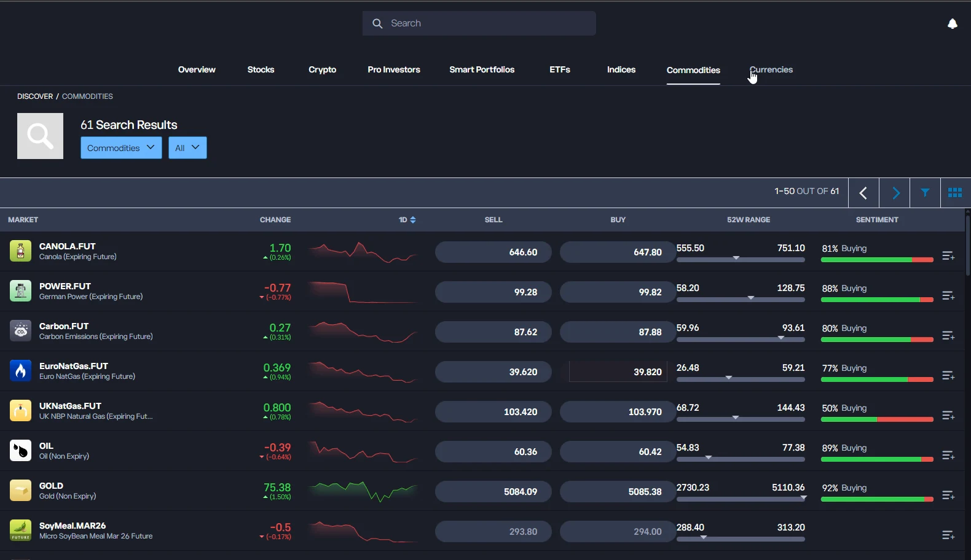Open the Crypto tab

tap(322, 69)
